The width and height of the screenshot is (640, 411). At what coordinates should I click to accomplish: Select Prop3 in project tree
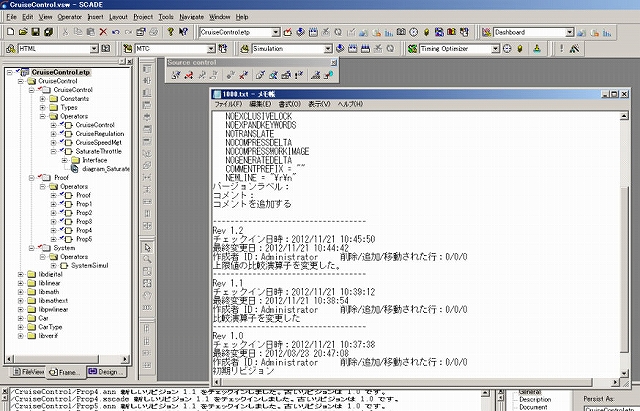pyautogui.click(x=84, y=222)
